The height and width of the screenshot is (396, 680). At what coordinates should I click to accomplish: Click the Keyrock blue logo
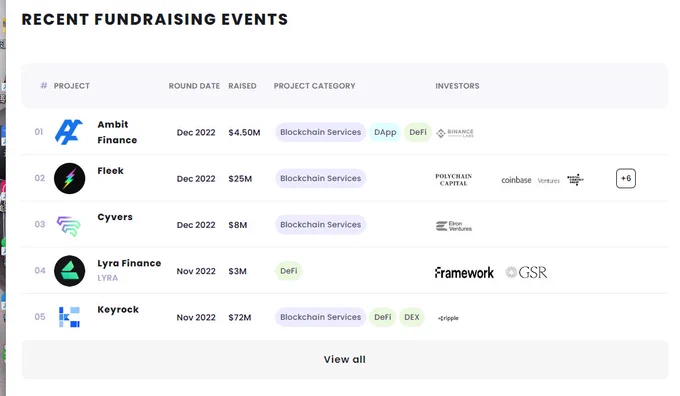pyautogui.click(x=69, y=317)
